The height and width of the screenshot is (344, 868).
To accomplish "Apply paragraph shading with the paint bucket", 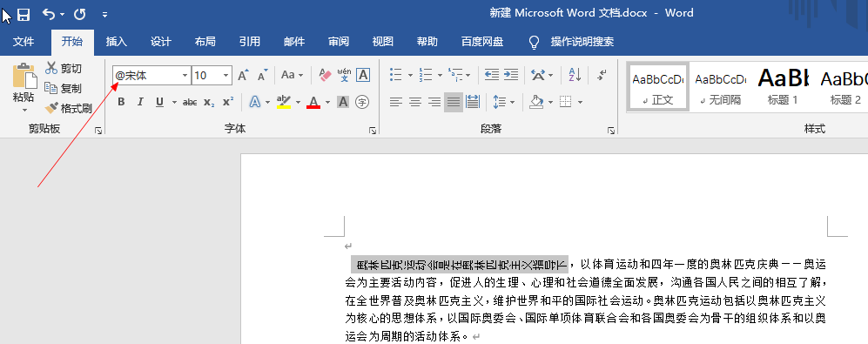I will pos(536,102).
